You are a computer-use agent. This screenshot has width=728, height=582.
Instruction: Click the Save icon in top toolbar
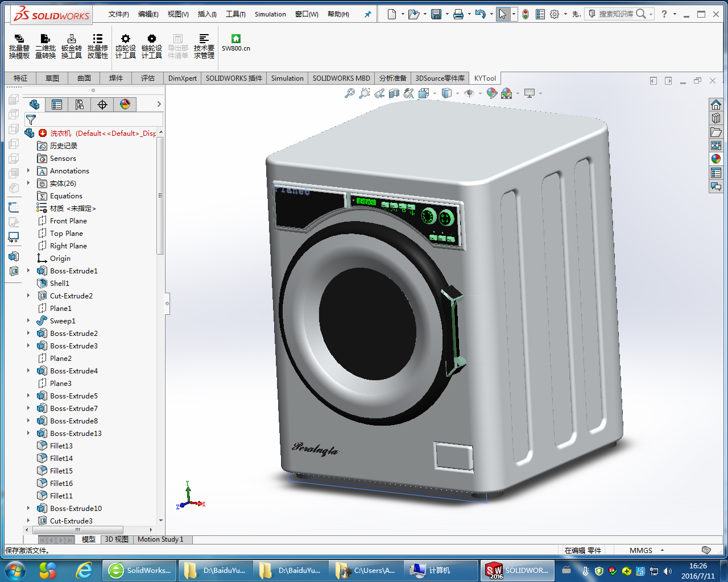pyautogui.click(x=436, y=14)
